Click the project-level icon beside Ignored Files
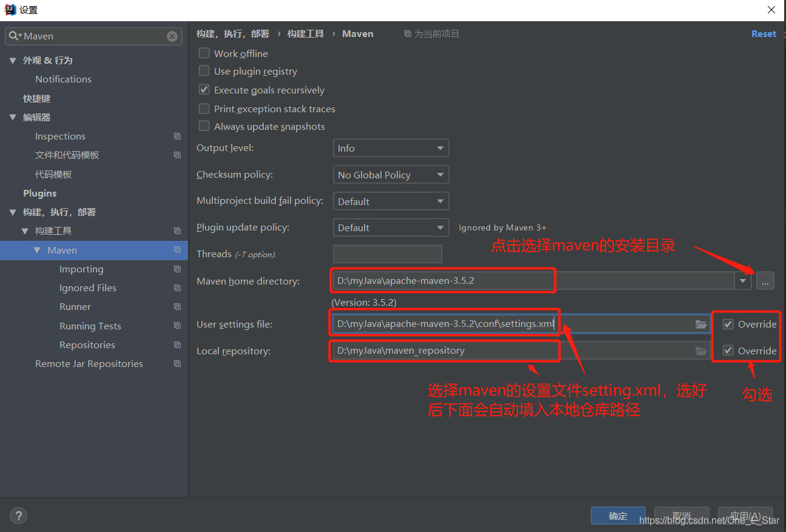The image size is (786, 532). [177, 288]
